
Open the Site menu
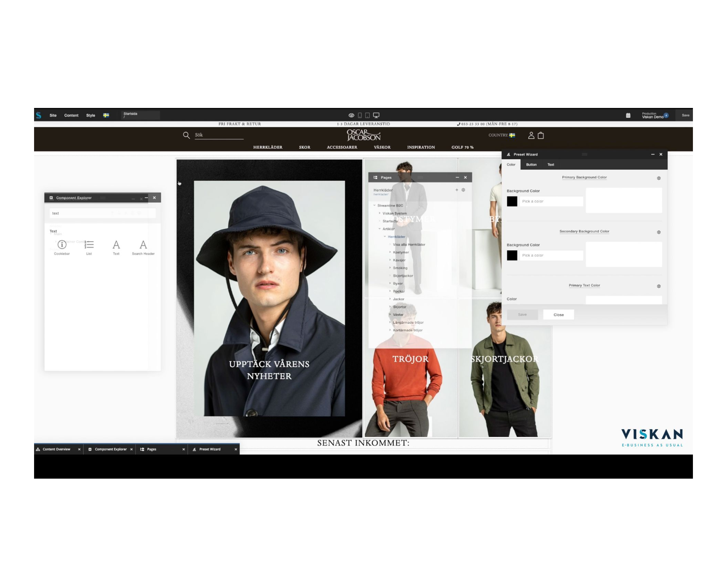pyautogui.click(x=53, y=115)
